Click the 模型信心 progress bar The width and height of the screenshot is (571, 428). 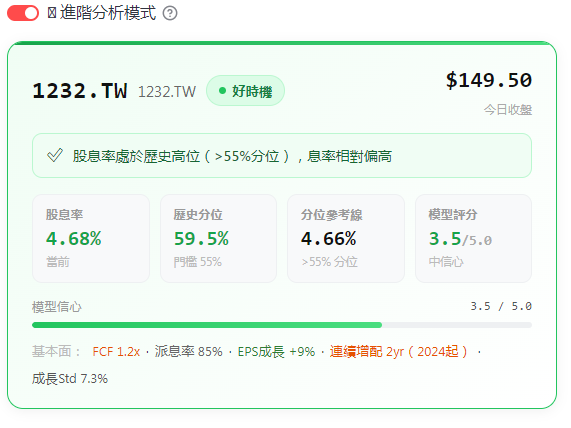click(x=282, y=325)
